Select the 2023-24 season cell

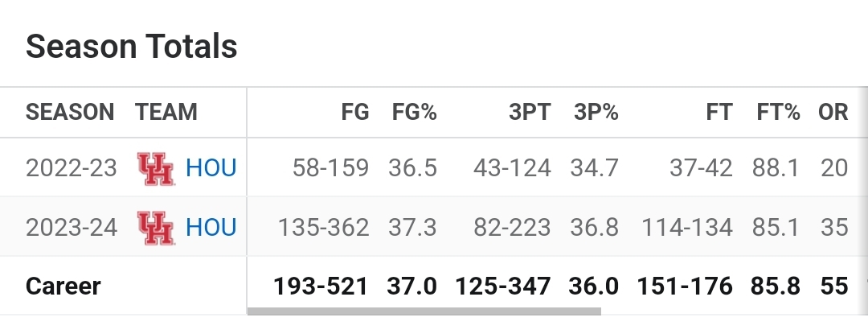tap(72, 227)
